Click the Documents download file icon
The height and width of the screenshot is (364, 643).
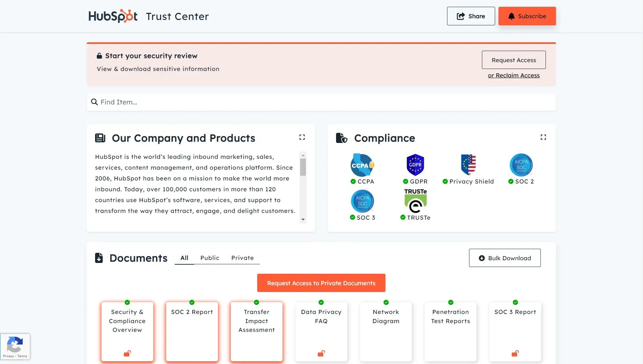click(99, 258)
